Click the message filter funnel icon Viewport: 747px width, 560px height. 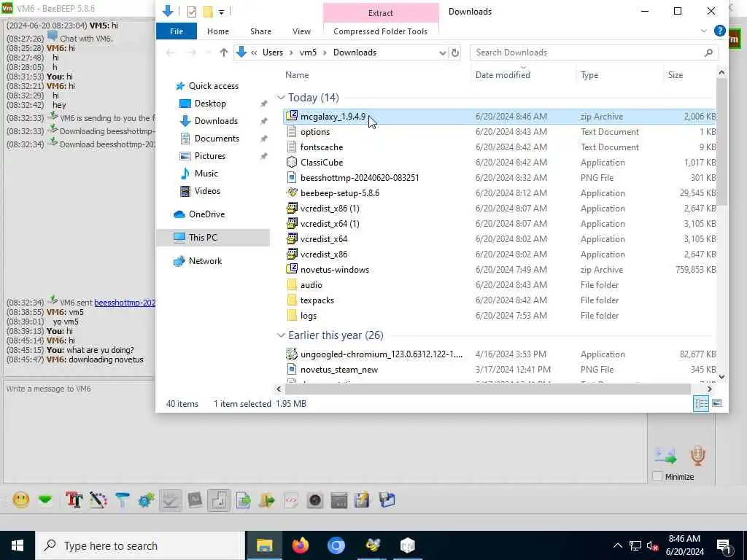[x=123, y=500]
